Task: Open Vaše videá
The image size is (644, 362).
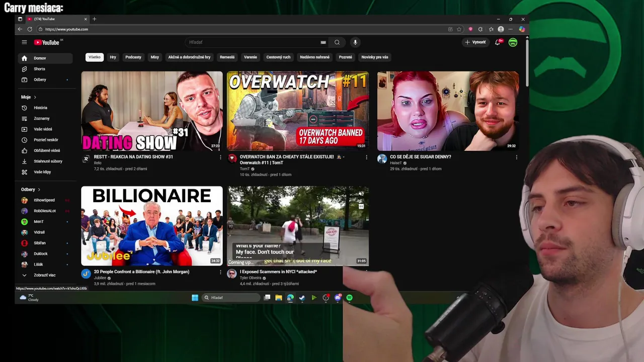Action: pyautogui.click(x=45, y=129)
